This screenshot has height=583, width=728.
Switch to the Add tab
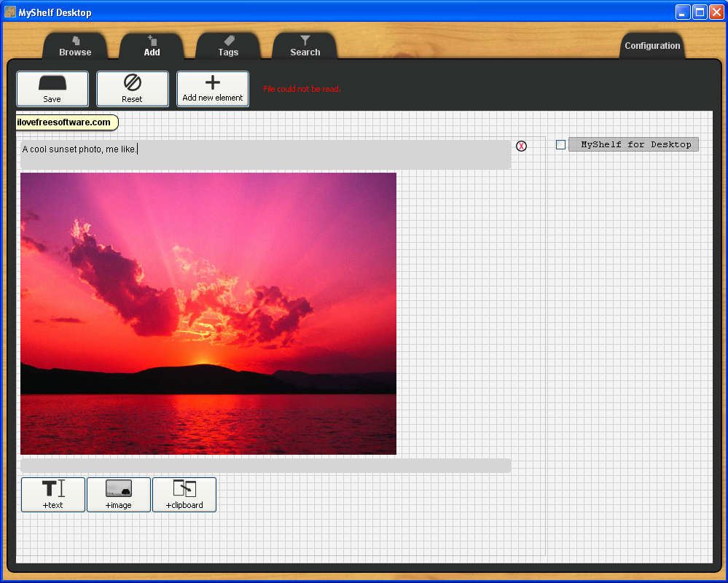click(x=152, y=46)
